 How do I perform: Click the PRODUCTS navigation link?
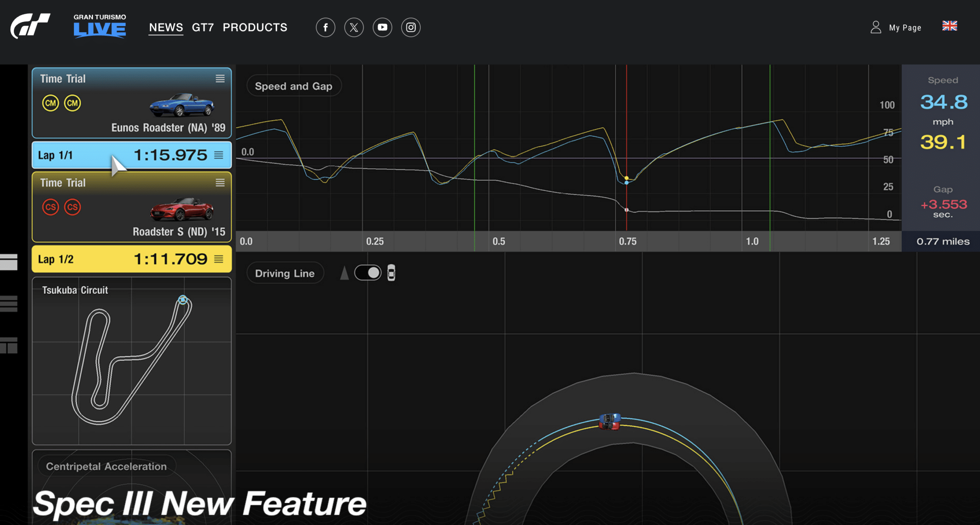255,28
